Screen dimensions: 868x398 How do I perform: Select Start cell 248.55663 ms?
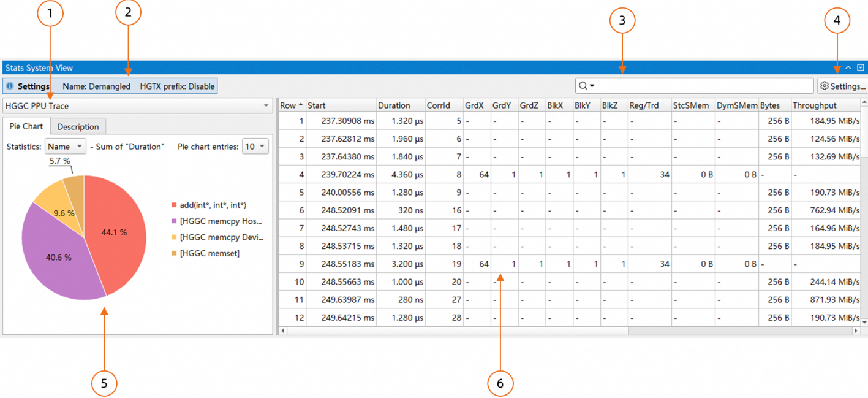point(340,282)
